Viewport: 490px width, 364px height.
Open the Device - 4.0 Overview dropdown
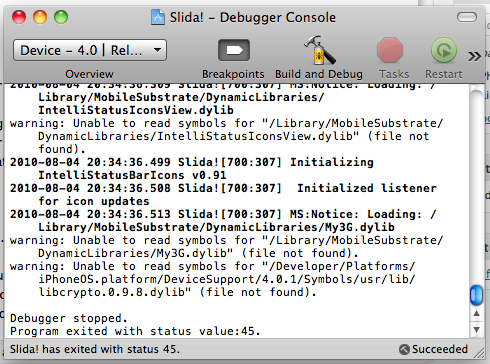point(90,50)
